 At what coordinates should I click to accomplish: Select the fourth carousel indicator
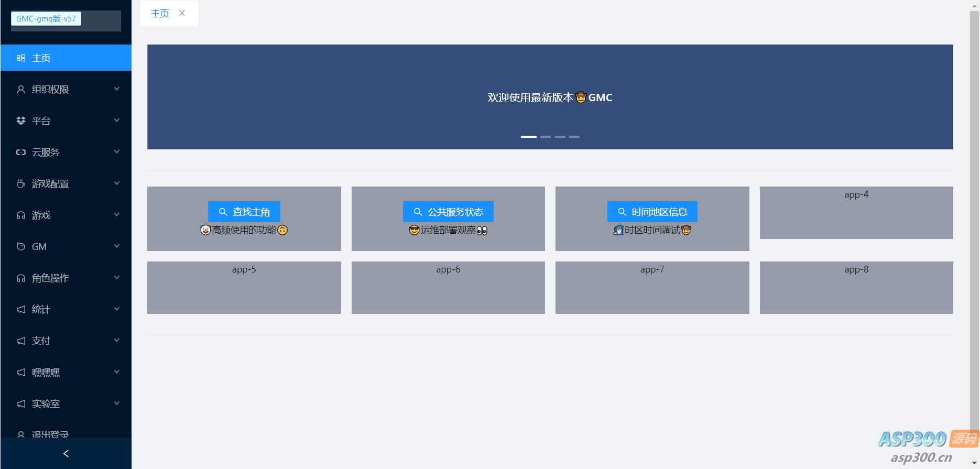574,136
